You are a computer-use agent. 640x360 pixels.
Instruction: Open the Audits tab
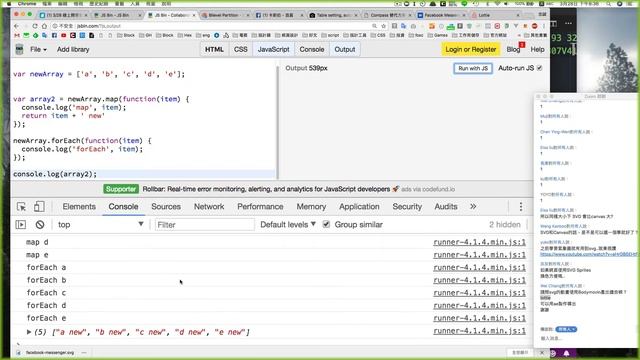point(446,207)
